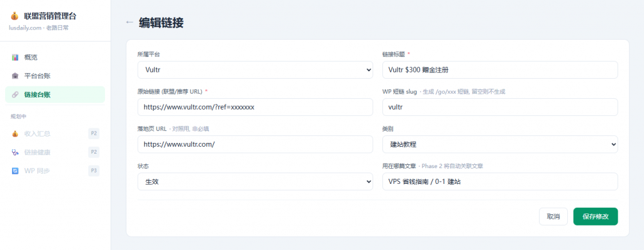Click the 取消 button
The image size is (644, 250).
point(553,216)
